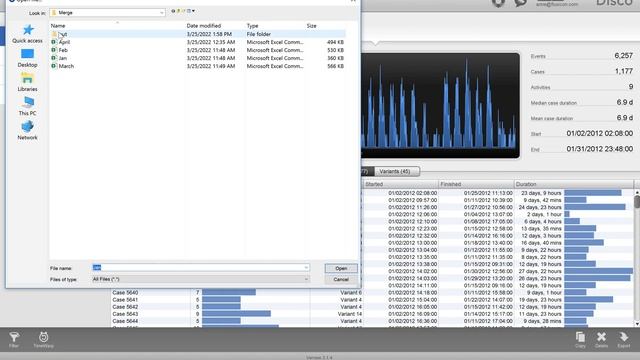Select the Jan Excel file icon
Screen dimensions: 640x360
click(x=54, y=58)
